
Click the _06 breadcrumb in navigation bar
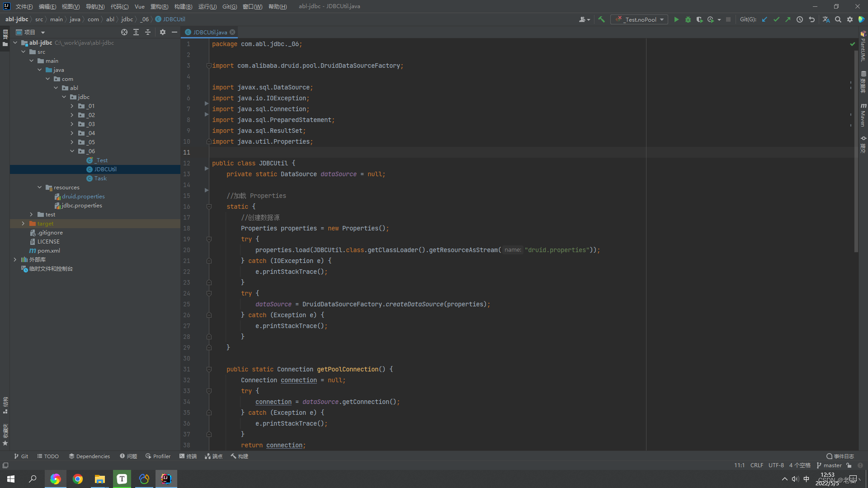[x=145, y=19]
